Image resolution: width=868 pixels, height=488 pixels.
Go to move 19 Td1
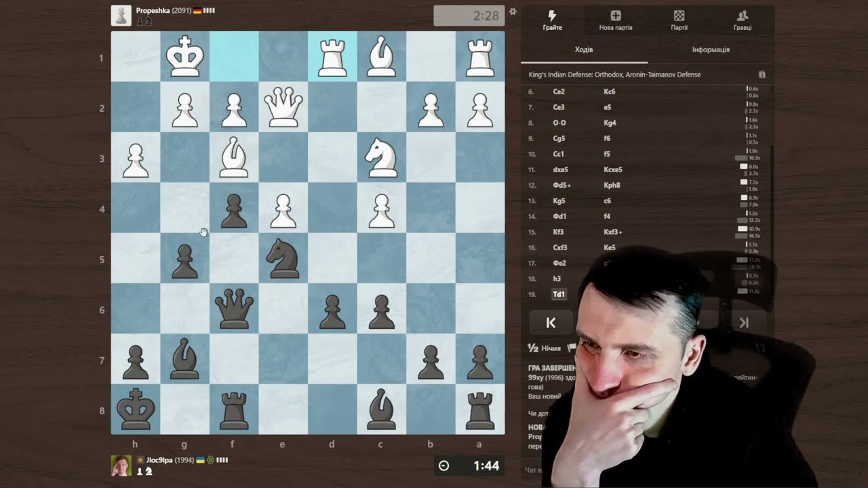559,294
